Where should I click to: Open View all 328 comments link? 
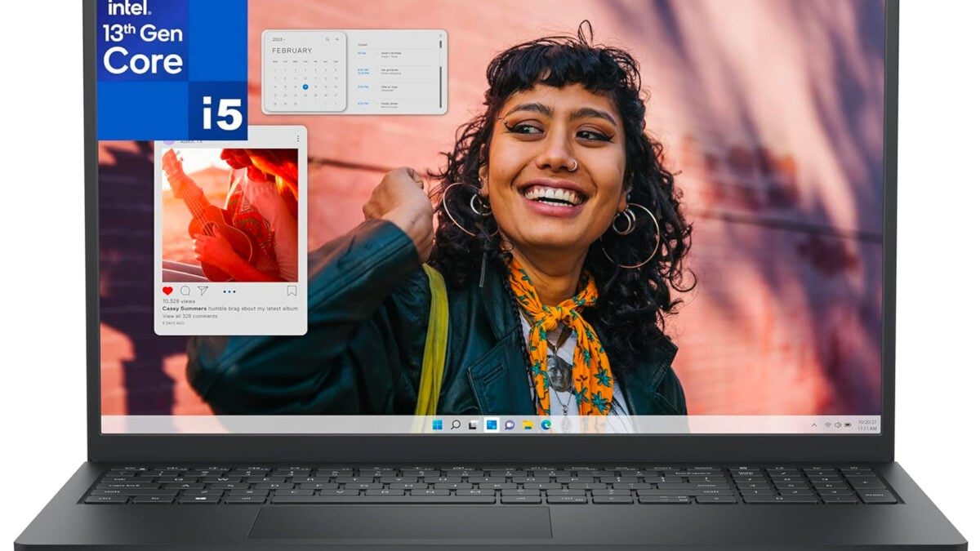pyautogui.click(x=189, y=316)
